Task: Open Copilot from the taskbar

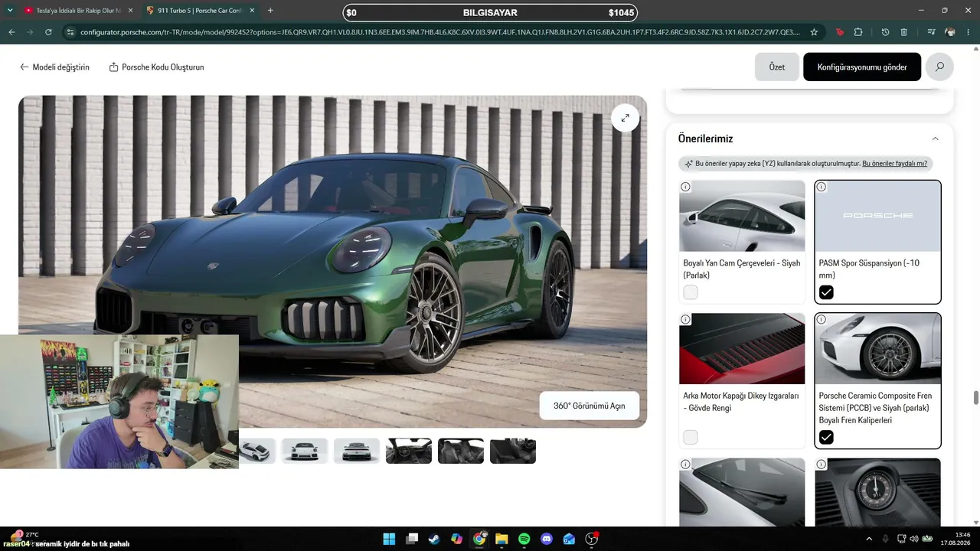Action: (457, 539)
